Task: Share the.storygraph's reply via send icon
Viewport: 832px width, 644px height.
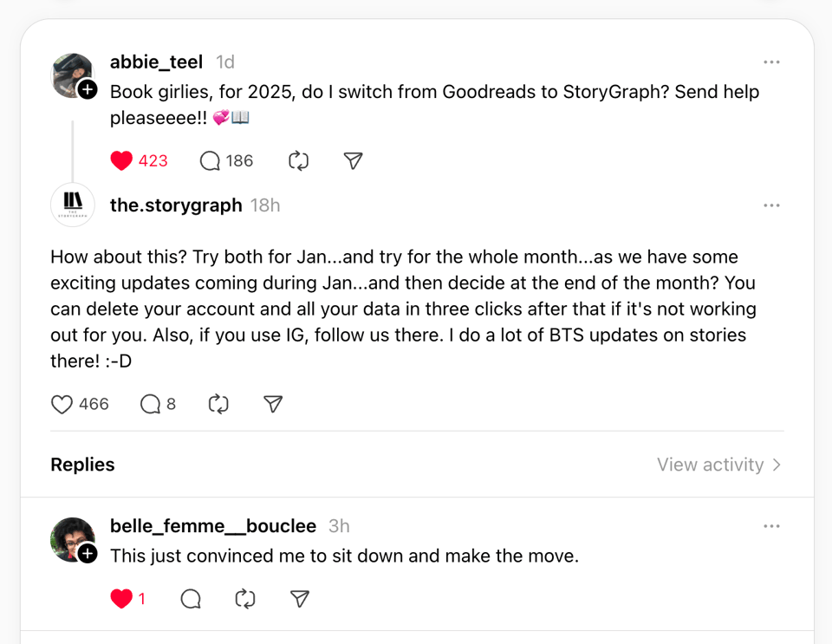Action: (x=273, y=404)
